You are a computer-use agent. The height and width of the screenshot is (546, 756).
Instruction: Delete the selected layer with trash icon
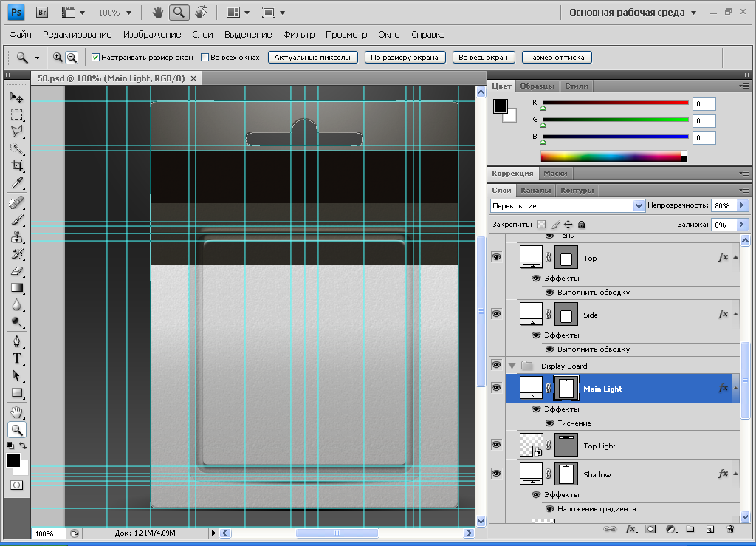(x=730, y=529)
